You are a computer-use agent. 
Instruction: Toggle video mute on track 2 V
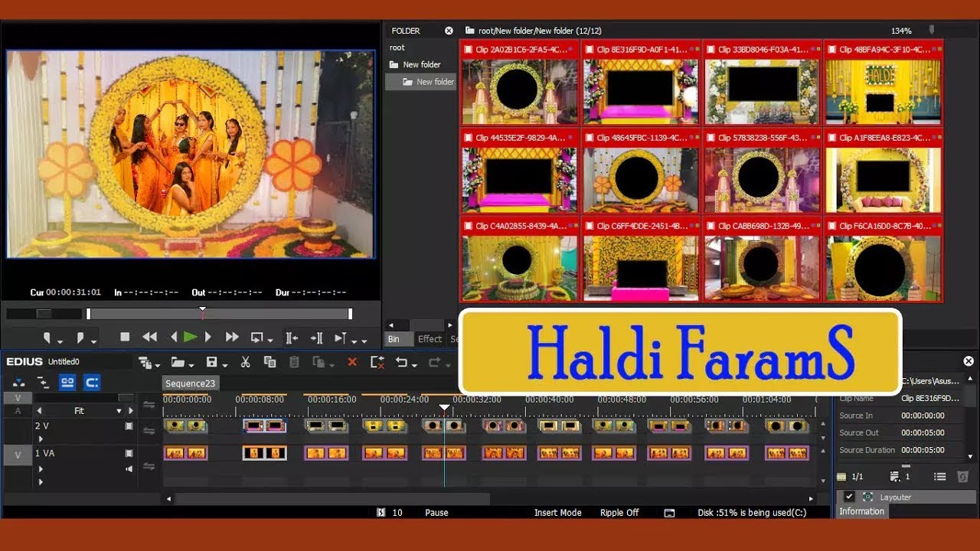click(x=129, y=426)
